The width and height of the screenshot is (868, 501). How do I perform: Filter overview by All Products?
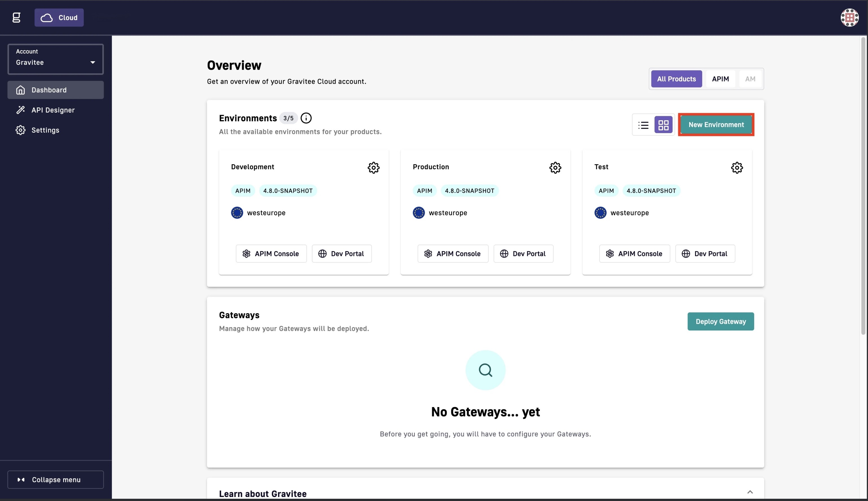[676, 79]
